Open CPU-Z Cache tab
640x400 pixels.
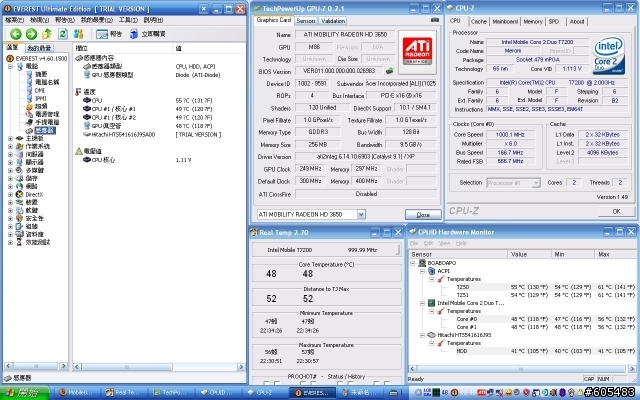[478, 21]
